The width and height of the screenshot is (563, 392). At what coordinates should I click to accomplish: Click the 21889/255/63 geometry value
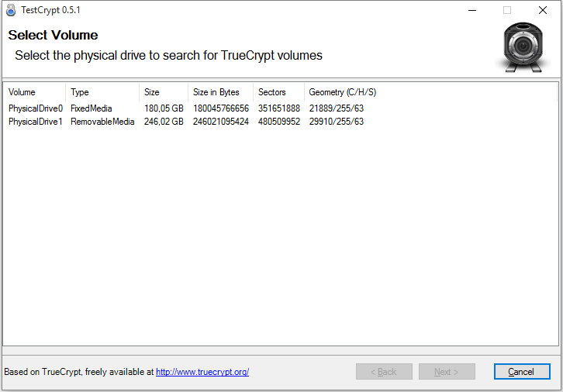pyautogui.click(x=337, y=108)
